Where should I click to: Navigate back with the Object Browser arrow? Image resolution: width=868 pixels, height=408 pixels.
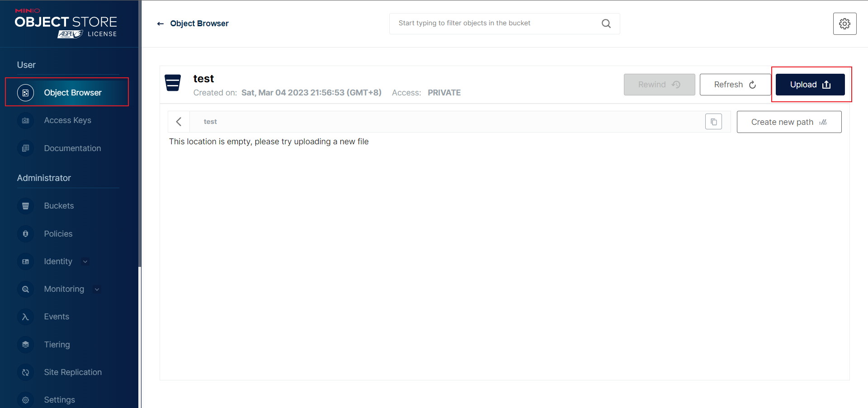[x=160, y=24]
